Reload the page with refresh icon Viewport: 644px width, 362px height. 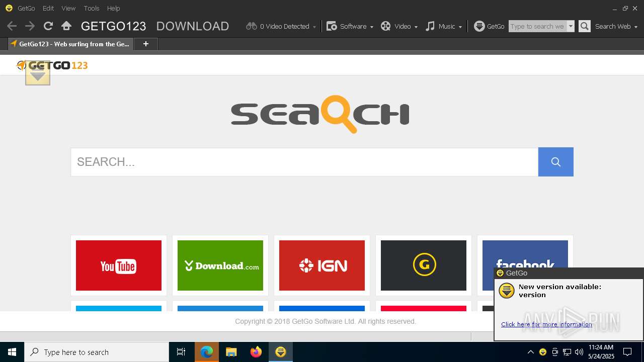[x=48, y=26]
